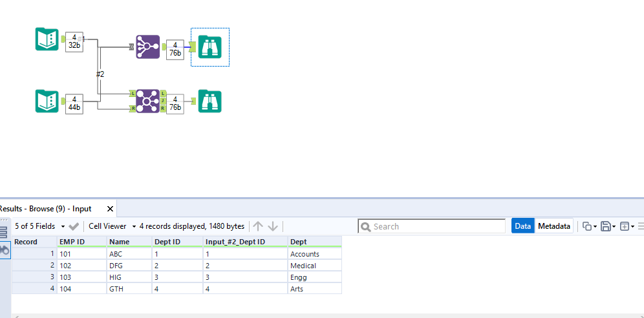Click the Name column header

click(x=129, y=242)
